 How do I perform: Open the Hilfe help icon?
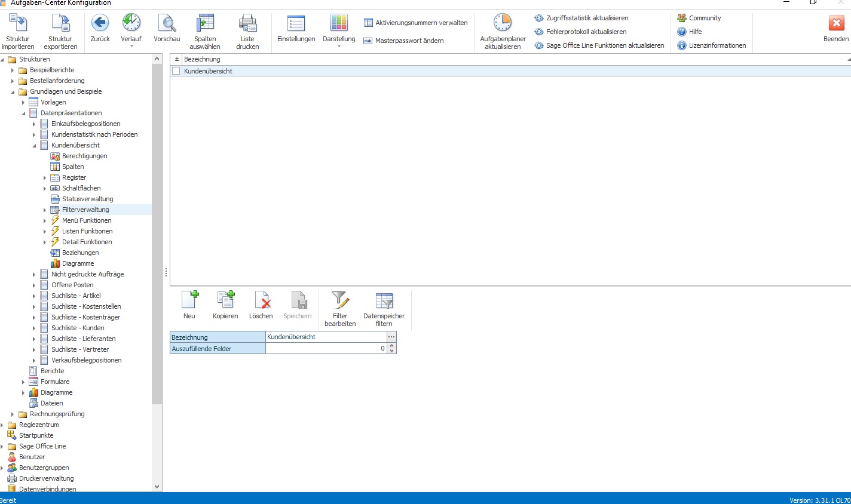pos(682,32)
